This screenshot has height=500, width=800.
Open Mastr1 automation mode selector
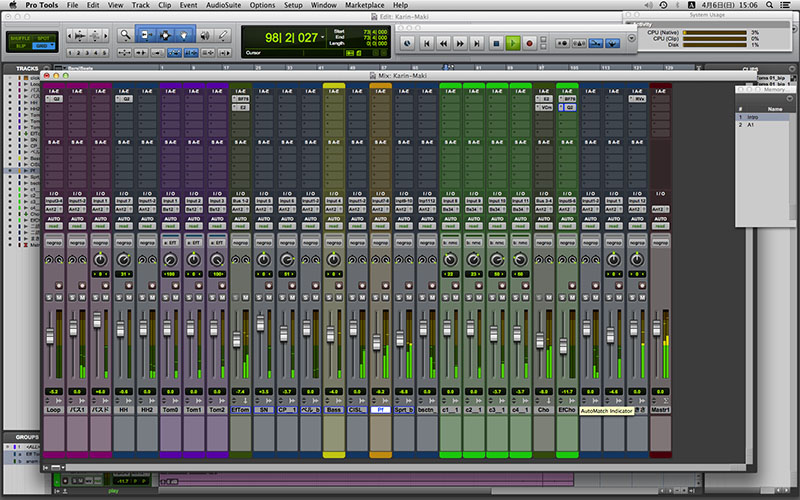pyautogui.click(x=660, y=226)
